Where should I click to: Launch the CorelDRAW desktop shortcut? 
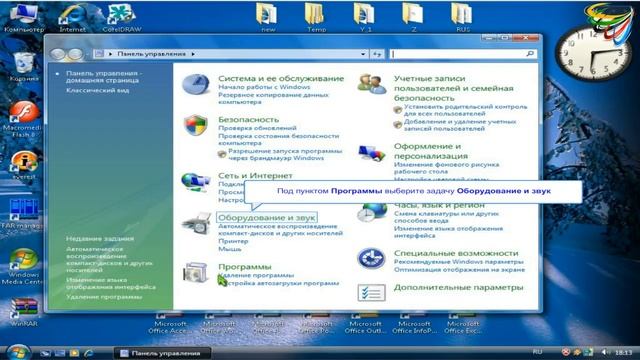click(122, 17)
